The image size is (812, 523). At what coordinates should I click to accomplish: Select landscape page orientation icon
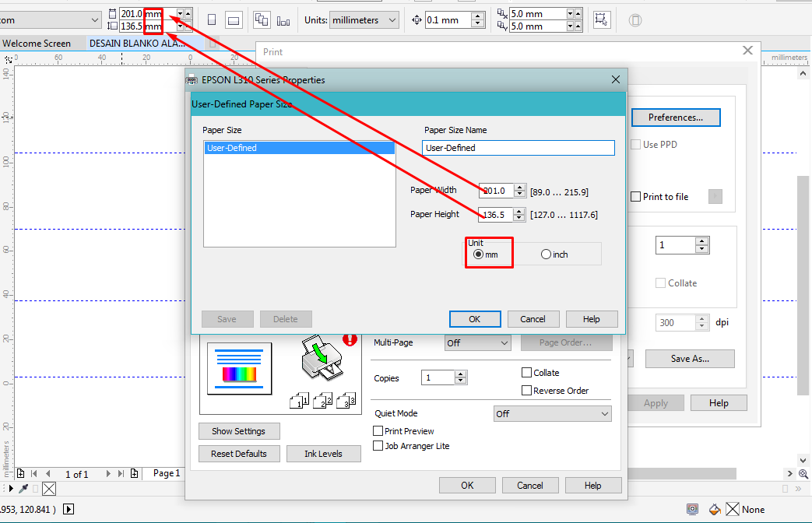[234, 20]
